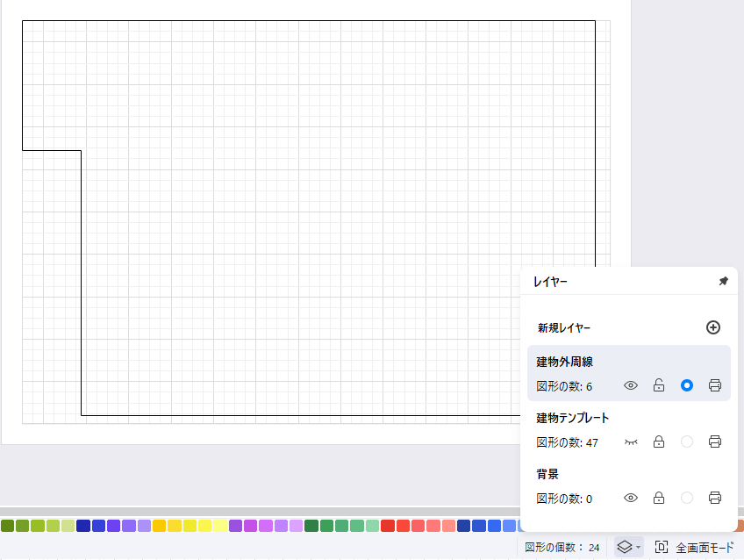Lock the 建物外周線 layer

click(659, 384)
